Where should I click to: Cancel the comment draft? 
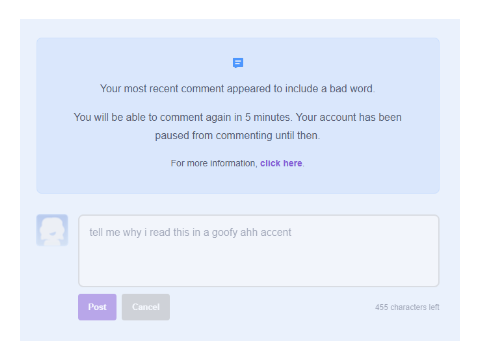146,307
